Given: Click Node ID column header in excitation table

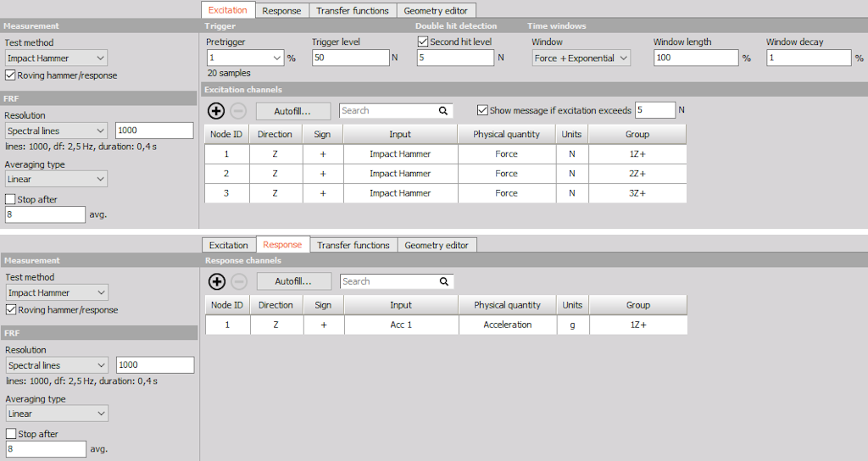Looking at the screenshot, I should 226,135.
